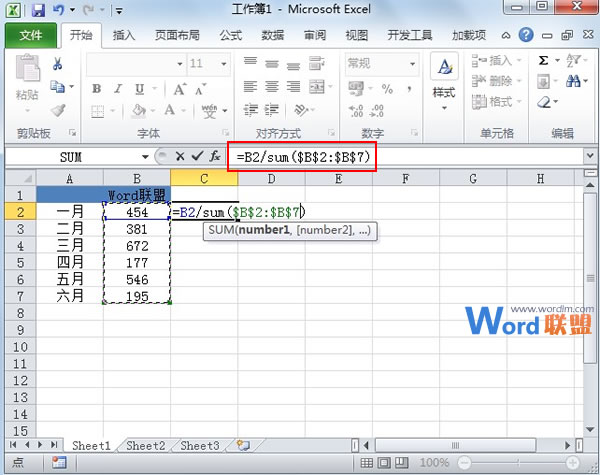This screenshot has width=600, height=475.
Task: Switch to the Sheet2 worksheet tab
Action: click(x=146, y=445)
